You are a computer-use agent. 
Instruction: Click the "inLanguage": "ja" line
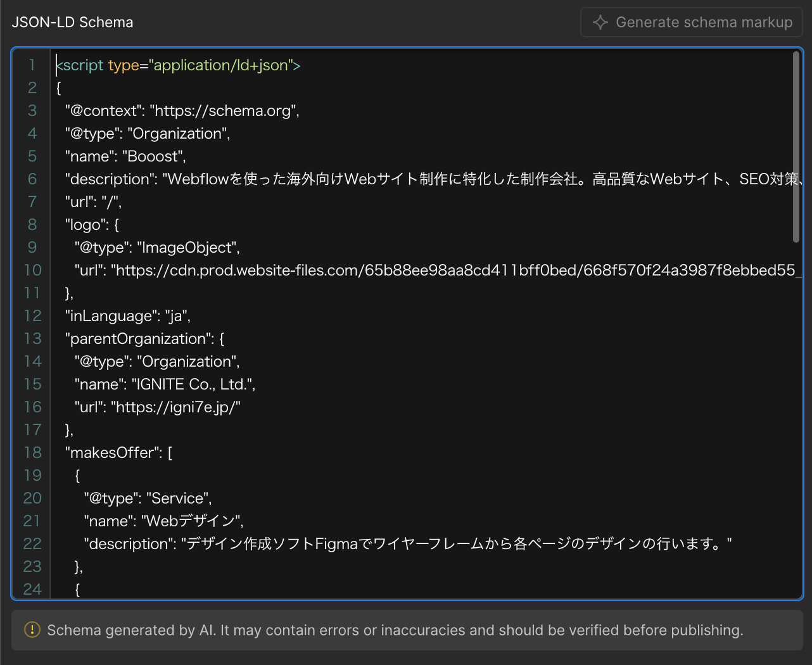click(x=127, y=316)
